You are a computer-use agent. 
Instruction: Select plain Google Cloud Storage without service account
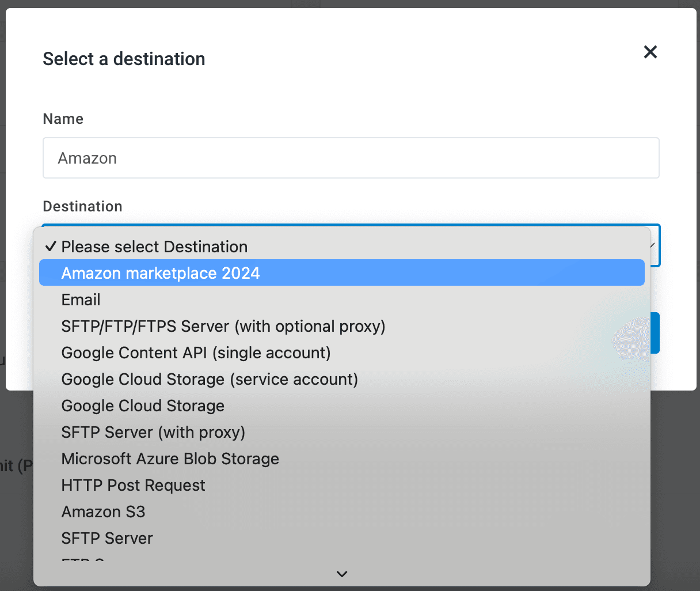point(143,406)
